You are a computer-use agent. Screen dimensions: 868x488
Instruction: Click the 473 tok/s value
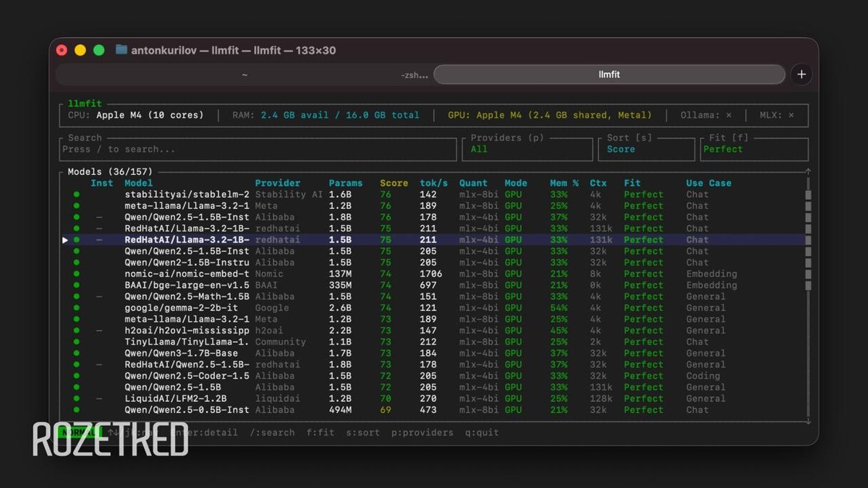pyautogui.click(x=428, y=410)
